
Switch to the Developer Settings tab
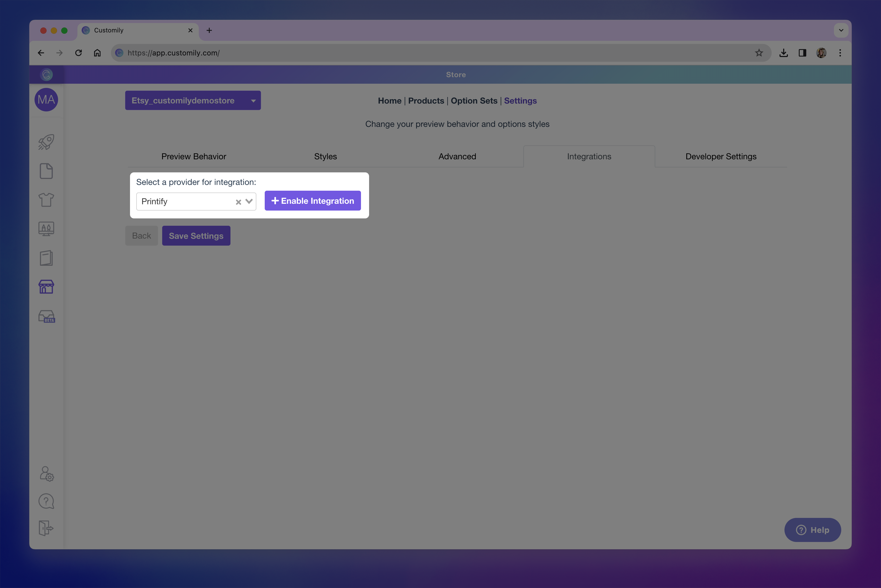(x=720, y=156)
